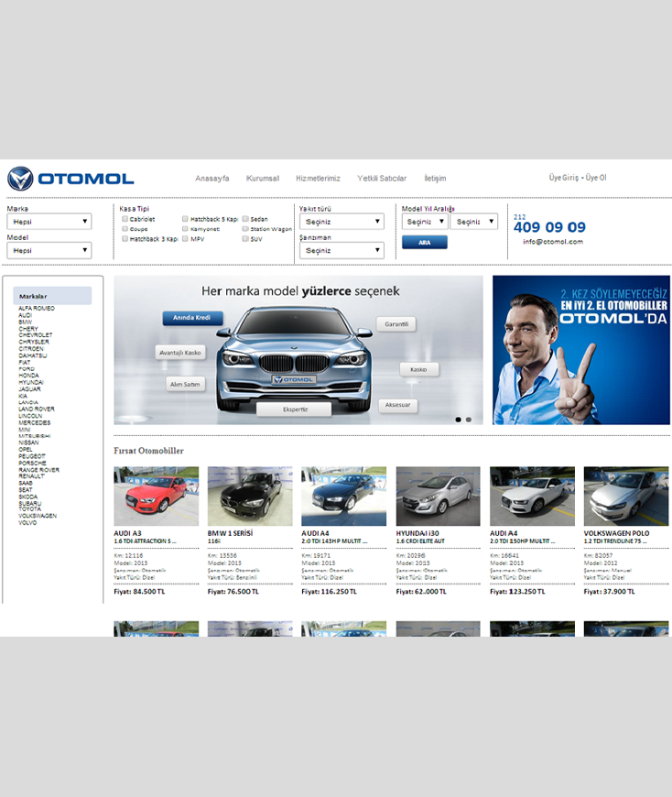Enable the Sedan checkbox

click(245, 220)
